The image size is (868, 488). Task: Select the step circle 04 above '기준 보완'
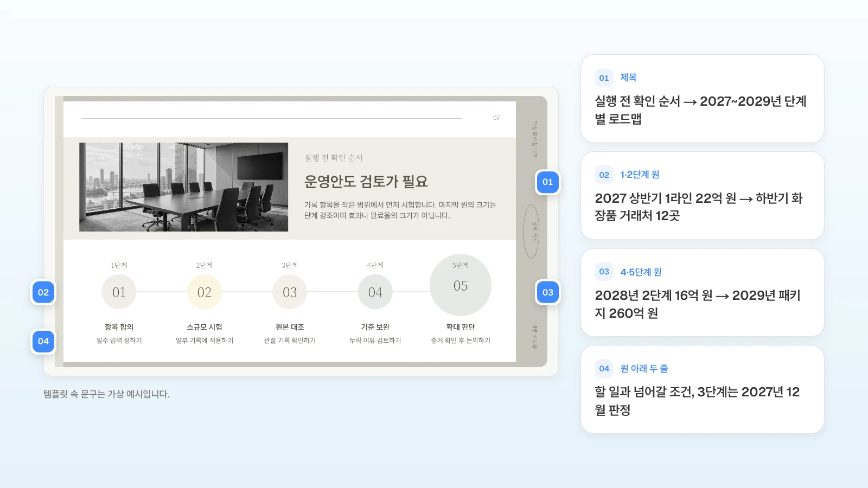coord(375,292)
